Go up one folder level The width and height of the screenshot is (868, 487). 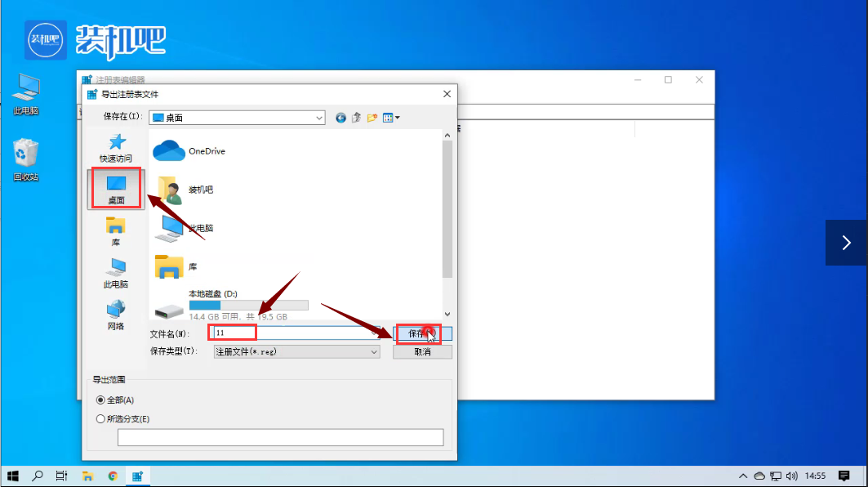pos(356,118)
